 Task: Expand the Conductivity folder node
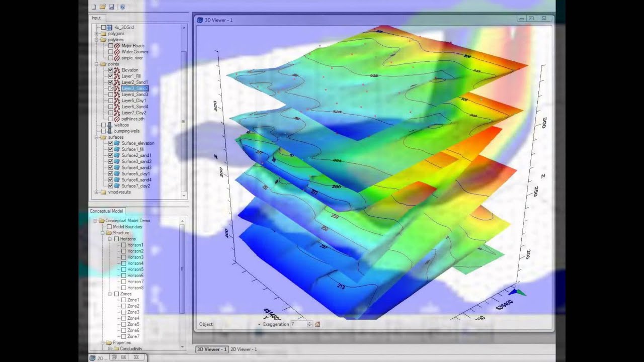click(x=110, y=348)
